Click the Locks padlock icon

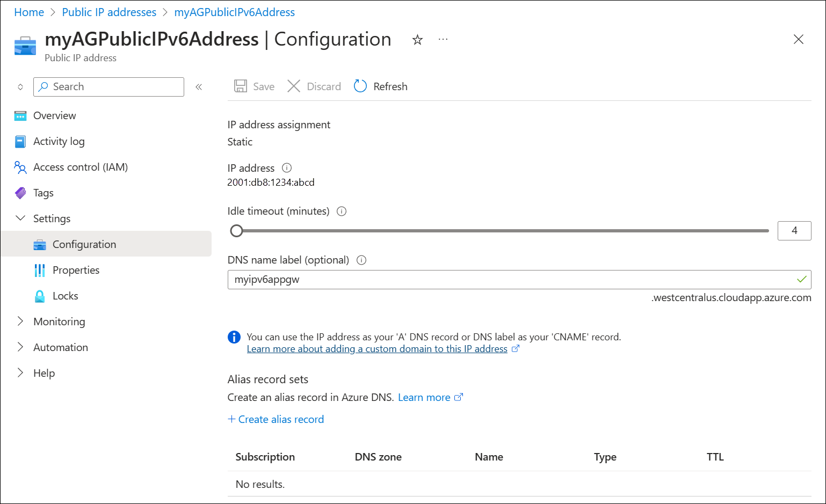[x=40, y=296]
